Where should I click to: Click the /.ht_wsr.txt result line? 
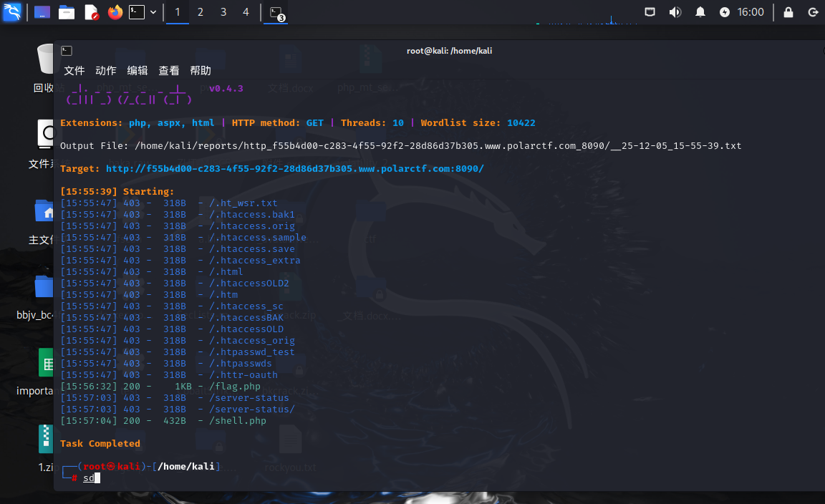point(169,203)
